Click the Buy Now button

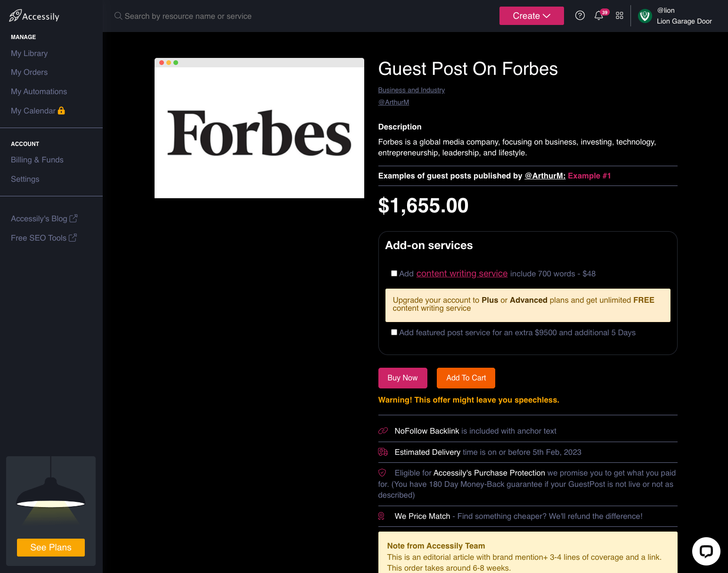tap(402, 378)
